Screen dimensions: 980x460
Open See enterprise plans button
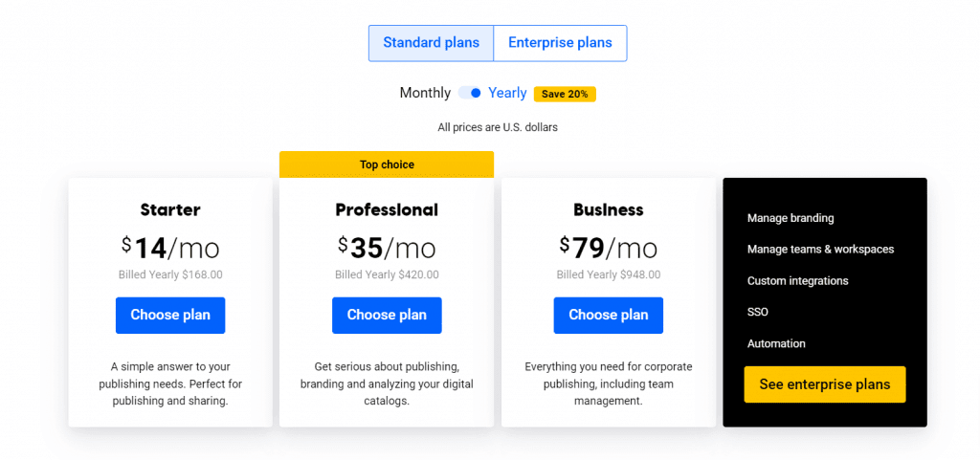point(824,384)
